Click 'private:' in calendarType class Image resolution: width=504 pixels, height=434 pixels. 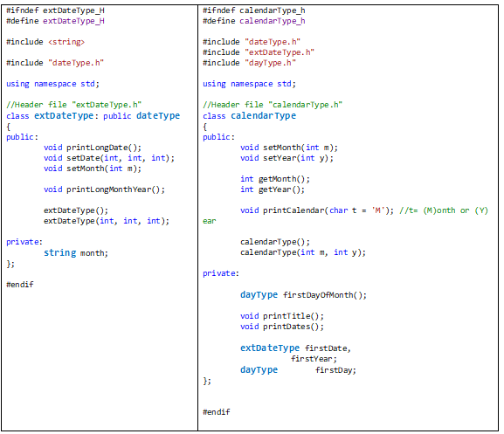click(x=221, y=273)
